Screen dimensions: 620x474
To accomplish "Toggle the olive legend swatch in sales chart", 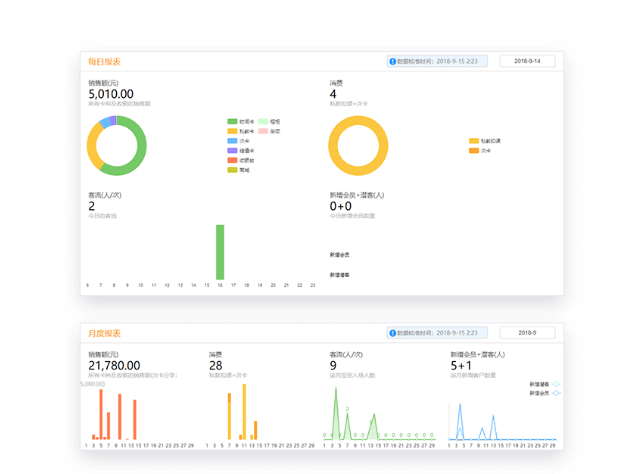I will coord(232,170).
